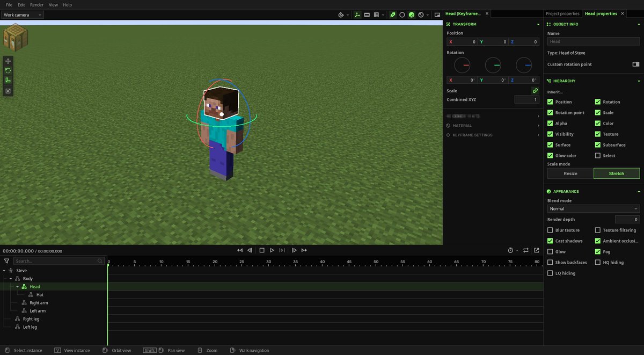Open the Blend mode Normal dropdown

(594, 209)
